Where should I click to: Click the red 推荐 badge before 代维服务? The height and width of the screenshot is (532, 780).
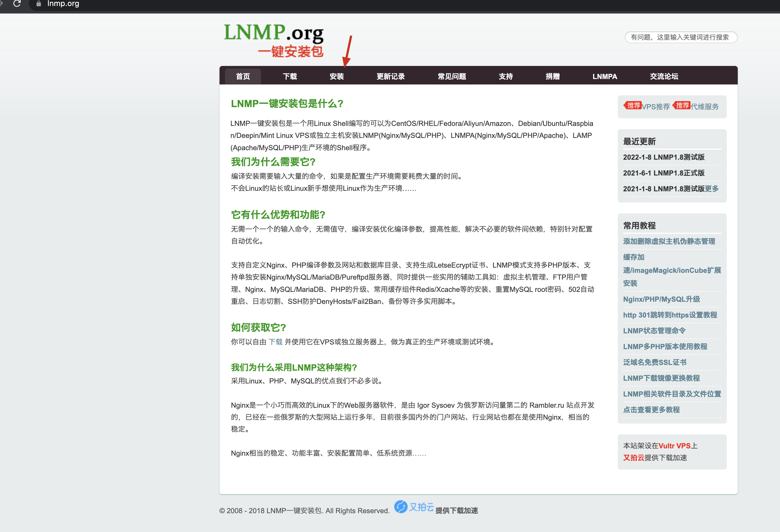click(x=681, y=105)
